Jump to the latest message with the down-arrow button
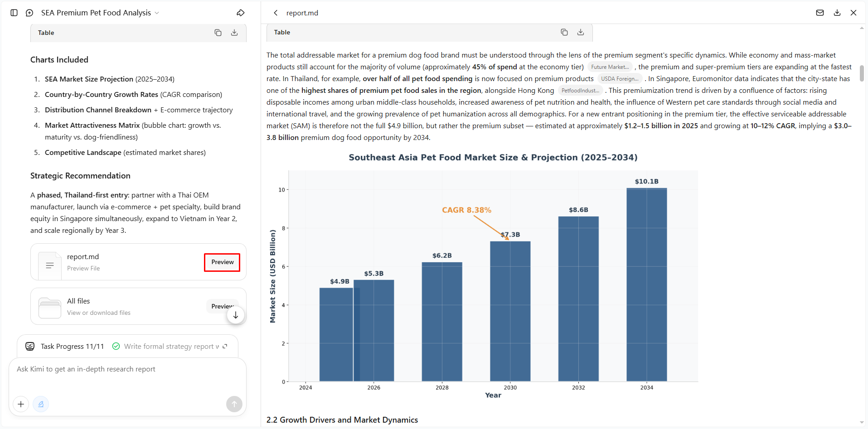Screen dimensions: 868x429 coord(236,315)
